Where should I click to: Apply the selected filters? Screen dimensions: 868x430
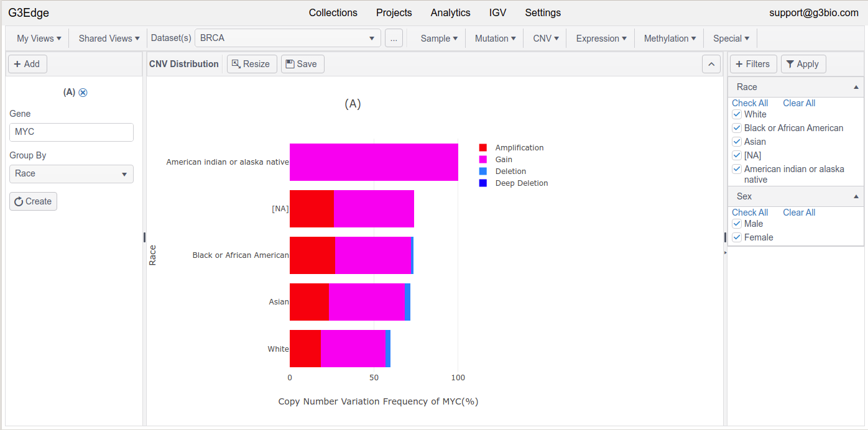pos(803,64)
